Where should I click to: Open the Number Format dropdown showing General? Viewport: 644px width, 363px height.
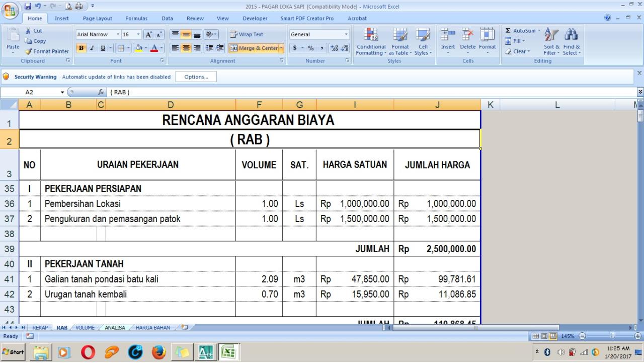347,34
